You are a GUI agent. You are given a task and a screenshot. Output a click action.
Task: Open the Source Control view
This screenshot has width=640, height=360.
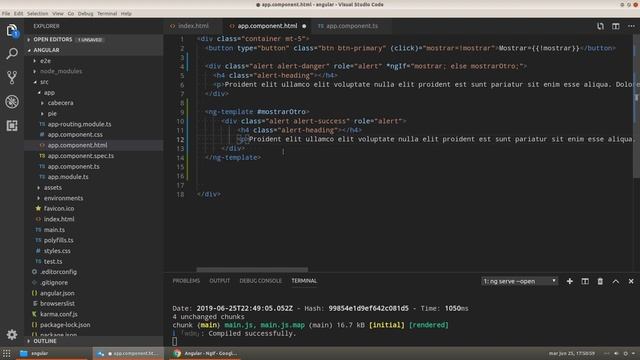12,78
